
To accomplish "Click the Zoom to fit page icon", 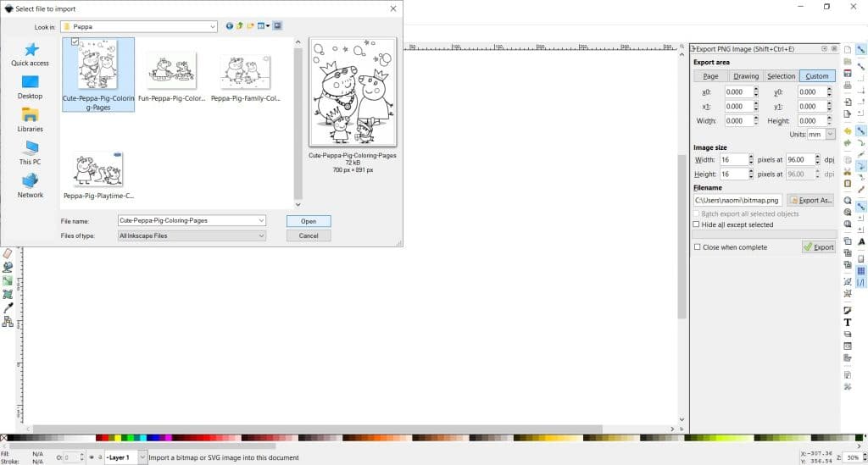I will point(848,224).
